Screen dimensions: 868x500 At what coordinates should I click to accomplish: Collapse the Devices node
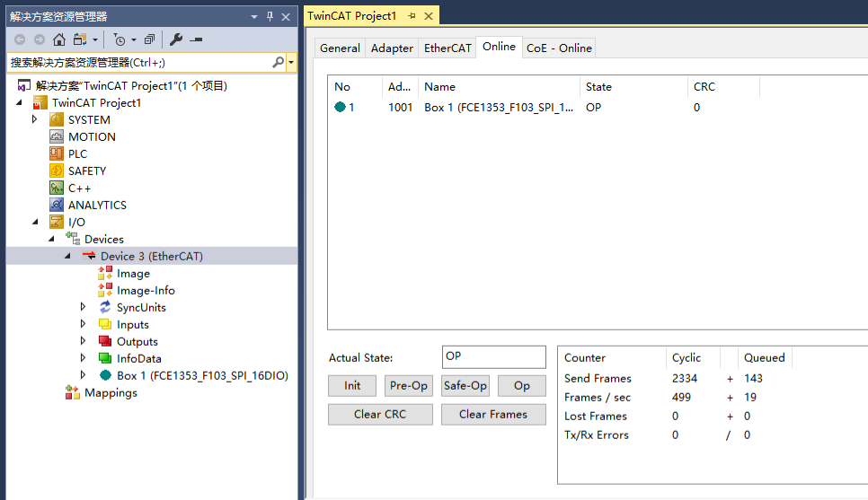(51, 239)
